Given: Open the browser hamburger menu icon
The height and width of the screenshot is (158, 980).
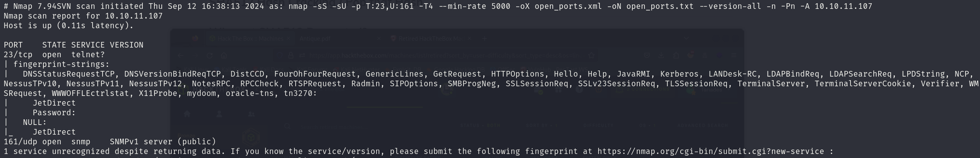Looking at the screenshot, I should pos(734,55).
